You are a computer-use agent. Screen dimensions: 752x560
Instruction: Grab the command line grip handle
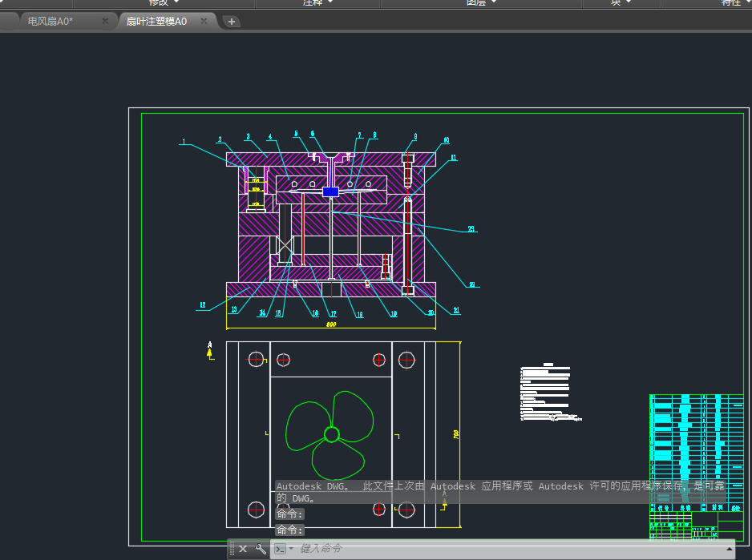(232, 549)
